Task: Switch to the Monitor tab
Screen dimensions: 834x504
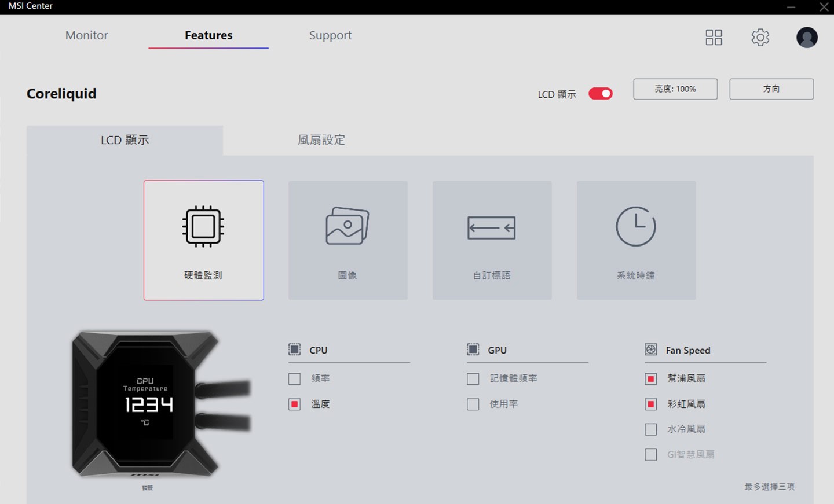Action: (x=87, y=35)
